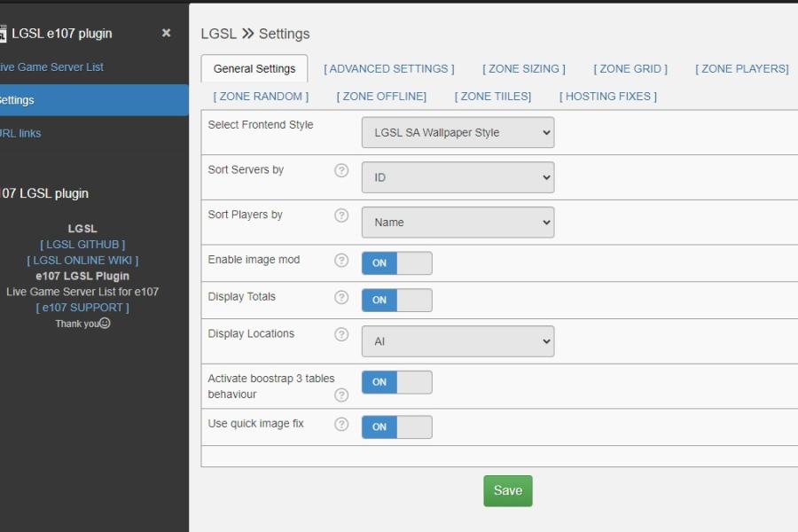Switch to the ZONE SIZING tab
Viewport: 798px width, 532px height.
(524, 69)
